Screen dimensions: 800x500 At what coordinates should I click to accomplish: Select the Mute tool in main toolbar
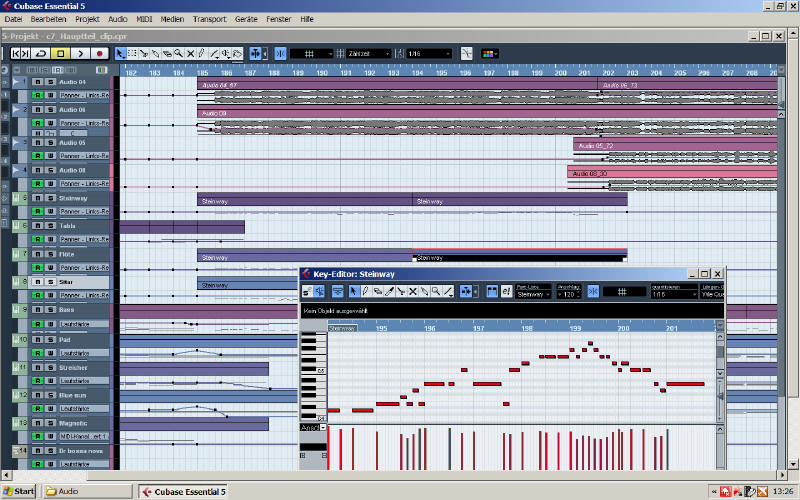[190, 53]
